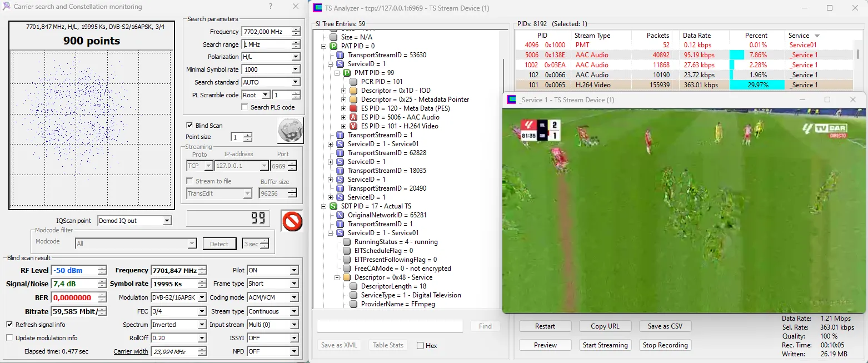This screenshot has height=363, width=868.
Task: Click the OriginalNetworkID N icon
Action: tap(340, 215)
